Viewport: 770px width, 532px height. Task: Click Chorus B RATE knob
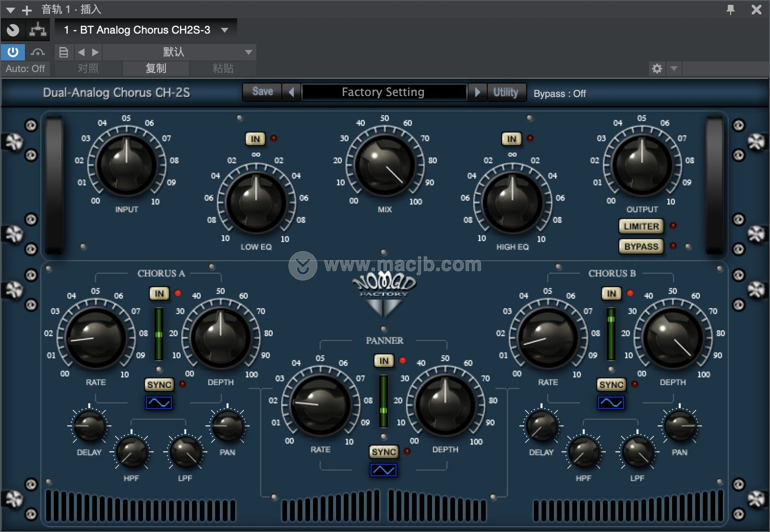pos(548,338)
